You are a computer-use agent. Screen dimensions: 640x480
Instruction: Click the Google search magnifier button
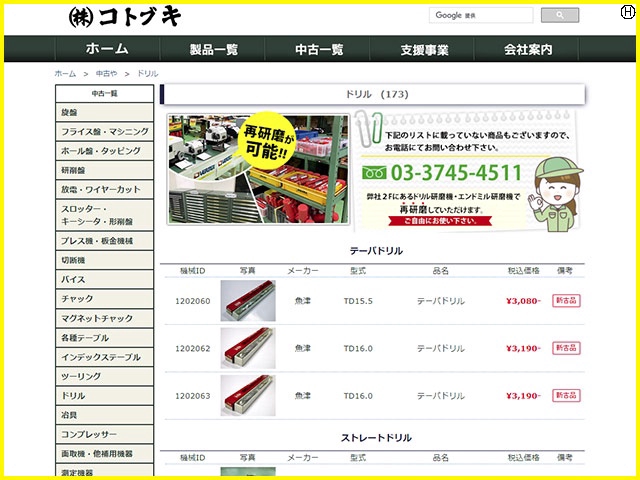(x=559, y=15)
